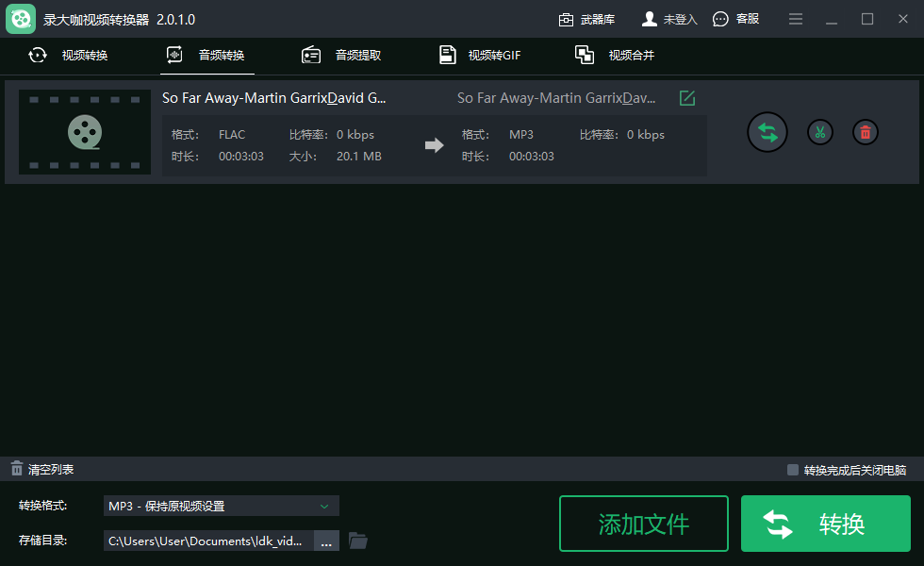This screenshot has width=924, height=566.
Task: Delete the file with the red trash icon
Action: coord(866,132)
